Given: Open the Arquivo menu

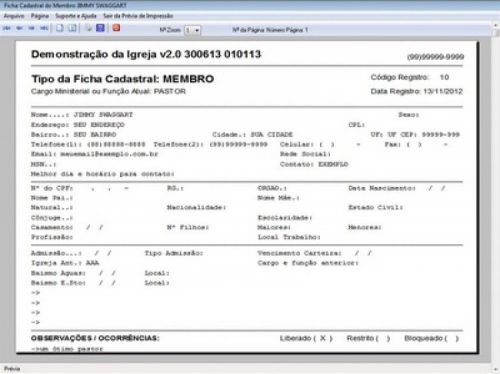Looking at the screenshot, I should pyautogui.click(x=14, y=16).
